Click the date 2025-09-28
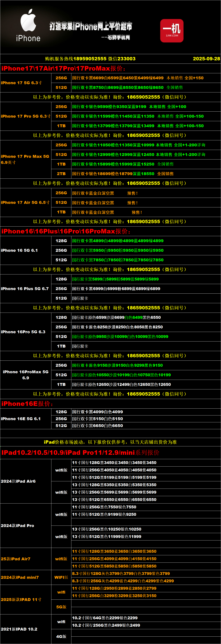This screenshot has height=644, width=221. tap(206, 59)
